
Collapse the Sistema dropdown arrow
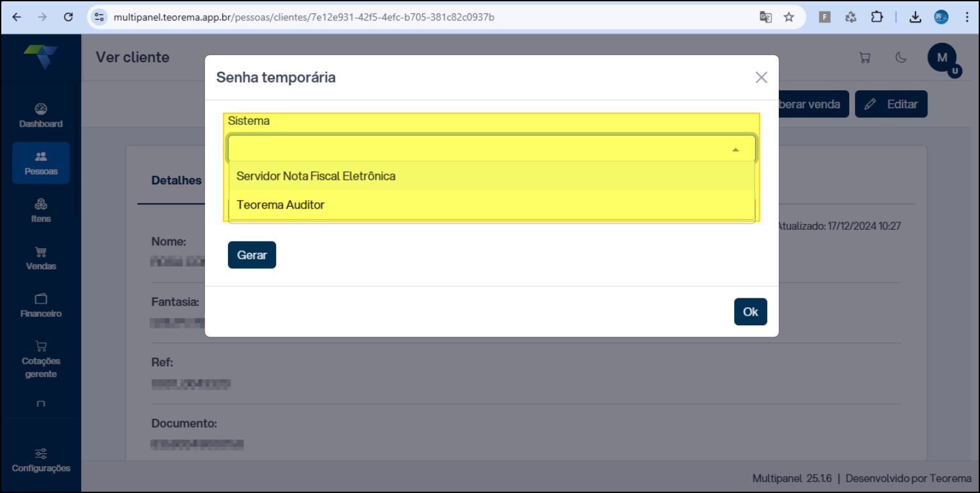coord(735,149)
